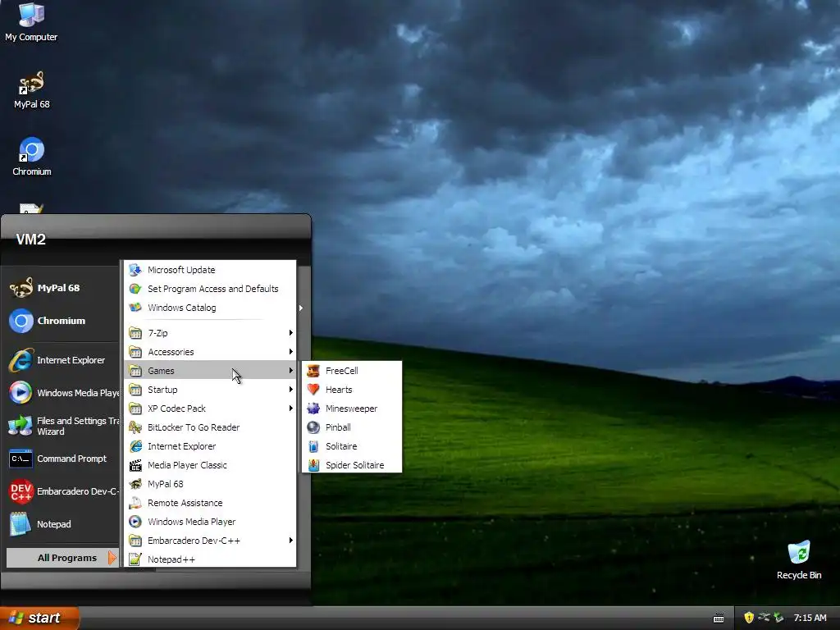Screen dimensions: 840x630
Task: Click the on-screen keyboard taskbar icon
Action: 719,619
